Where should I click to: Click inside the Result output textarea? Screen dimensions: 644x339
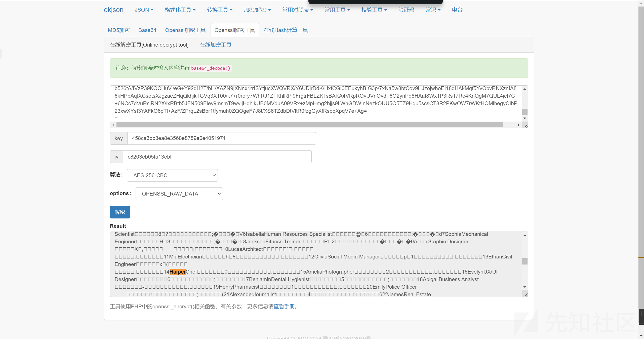[x=316, y=264]
